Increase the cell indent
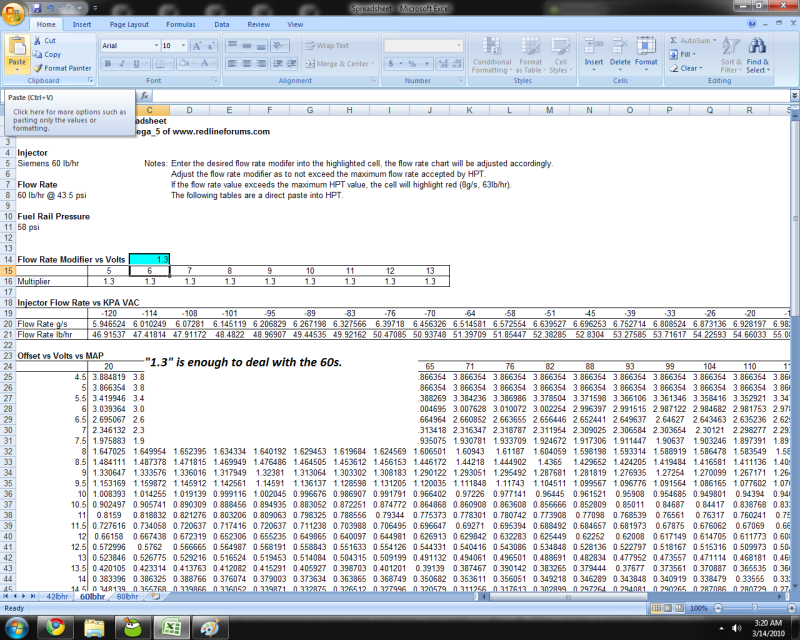Screen dimensions: 800x640 point(292,64)
